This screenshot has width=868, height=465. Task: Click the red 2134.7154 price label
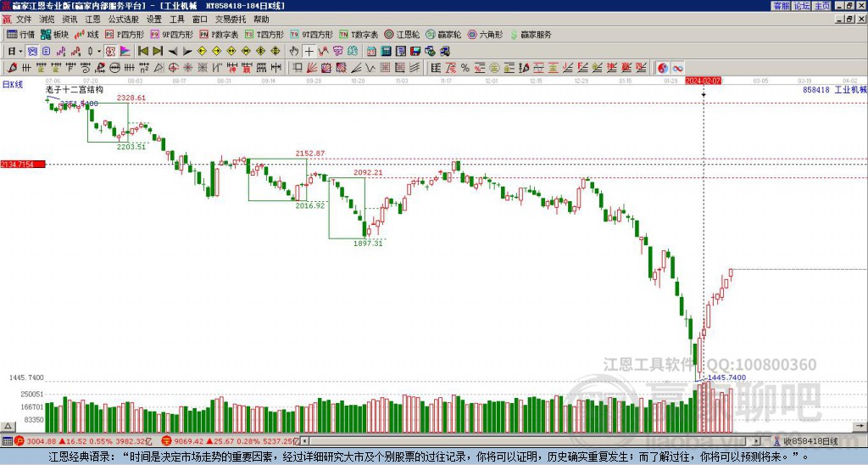coord(23,165)
